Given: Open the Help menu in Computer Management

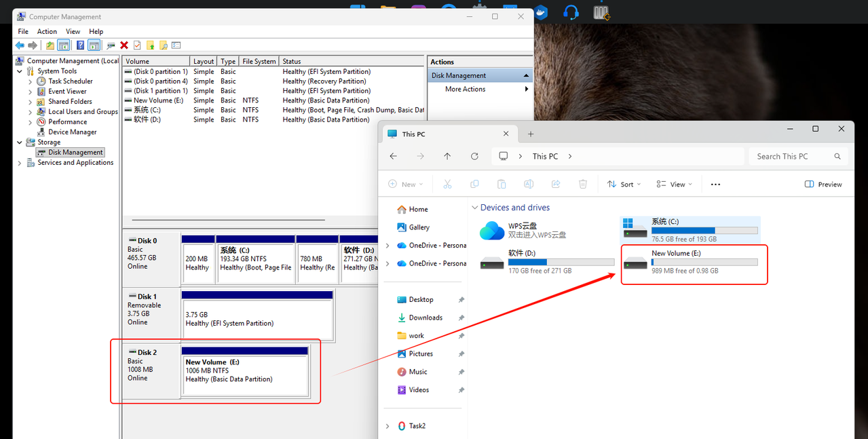Looking at the screenshot, I should (x=96, y=31).
